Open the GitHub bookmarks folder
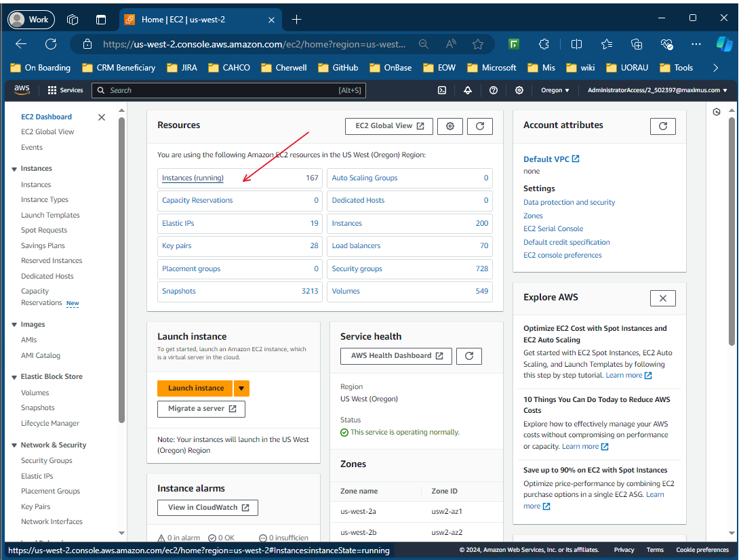The width and height of the screenshot is (741, 560). point(338,68)
